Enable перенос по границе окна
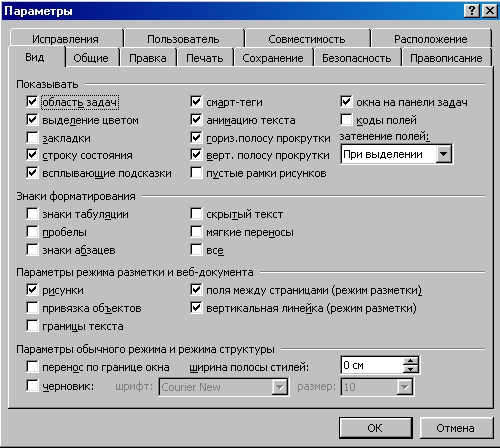500x448 pixels. pyautogui.click(x=32, y=367)
